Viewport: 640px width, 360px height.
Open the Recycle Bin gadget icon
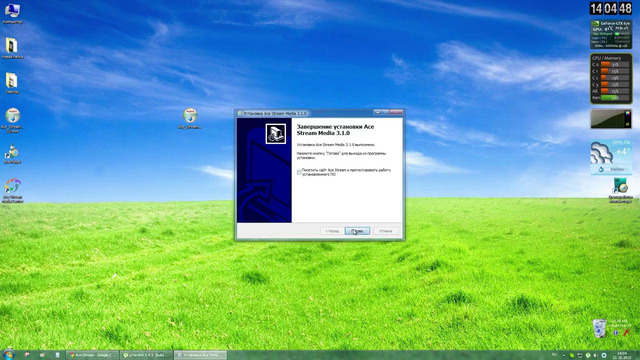pyautogui.click(x=600, y=329)
